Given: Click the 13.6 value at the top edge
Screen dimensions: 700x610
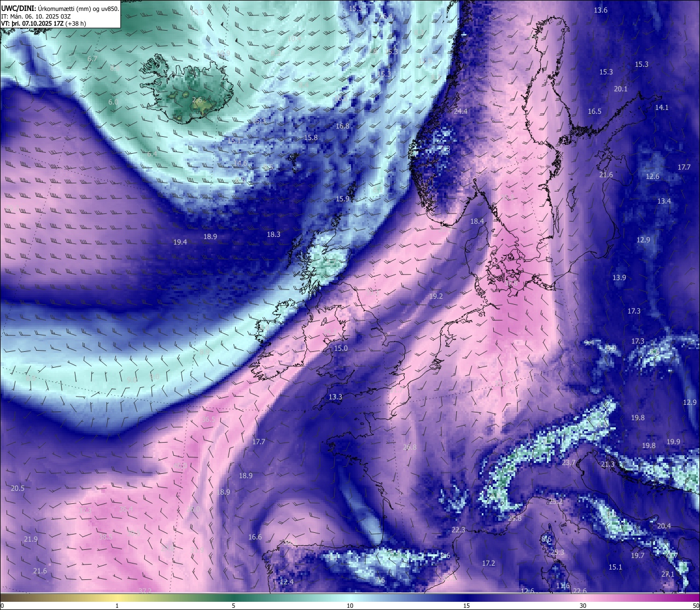Looking at the screenshot, I should click(600, 10).
